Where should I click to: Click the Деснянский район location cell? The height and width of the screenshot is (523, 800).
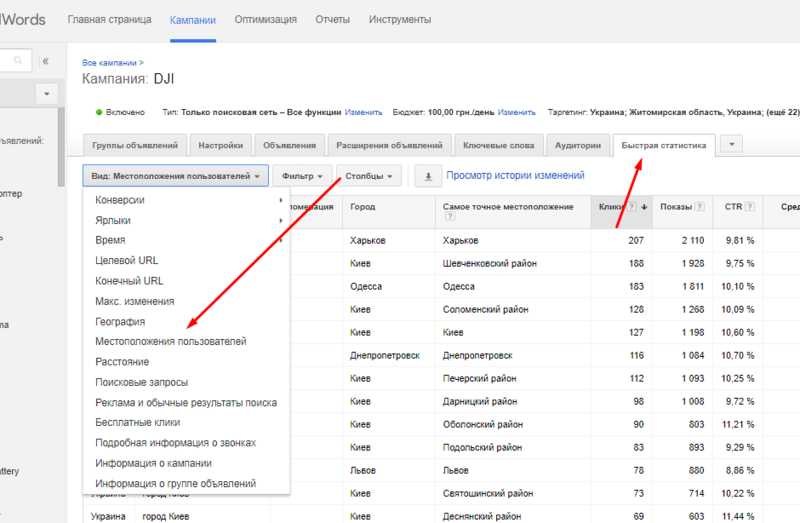coord(482,516)
